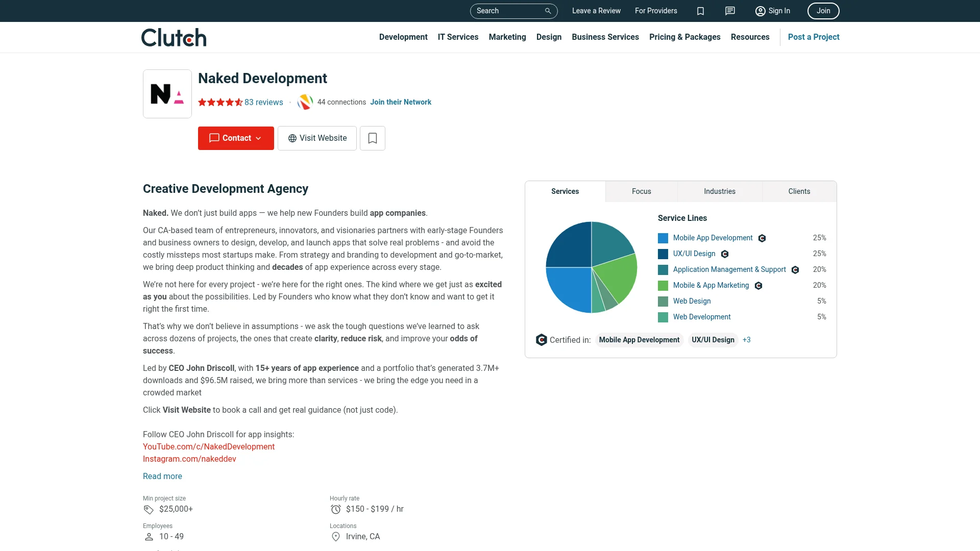Screen dimensions: 980x551
Task: Click certified badge beside Application Management & Support
Action: click(795, 270)
